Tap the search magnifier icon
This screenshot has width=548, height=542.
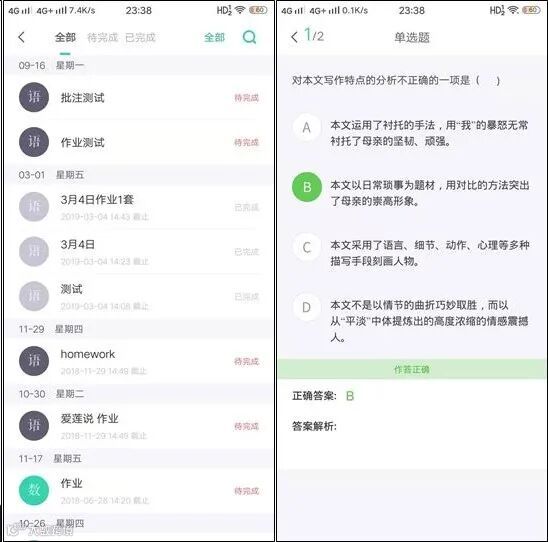tap(249, 37)
